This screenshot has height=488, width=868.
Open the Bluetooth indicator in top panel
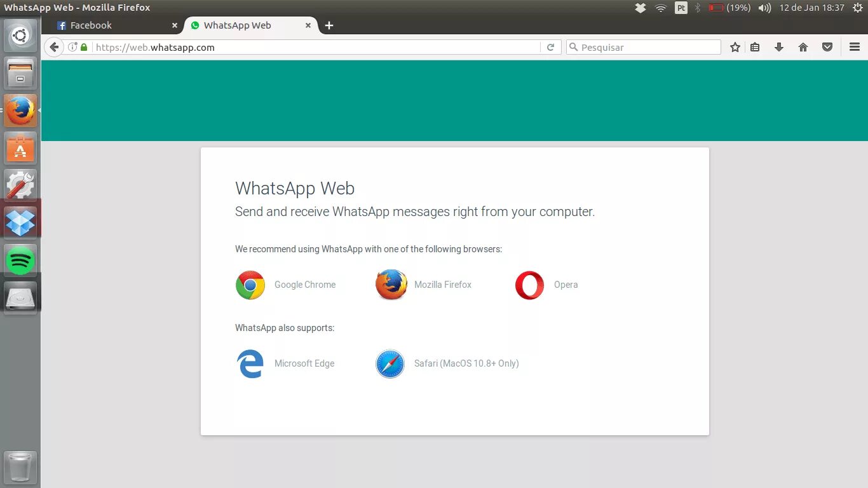(x=697, y=8)
